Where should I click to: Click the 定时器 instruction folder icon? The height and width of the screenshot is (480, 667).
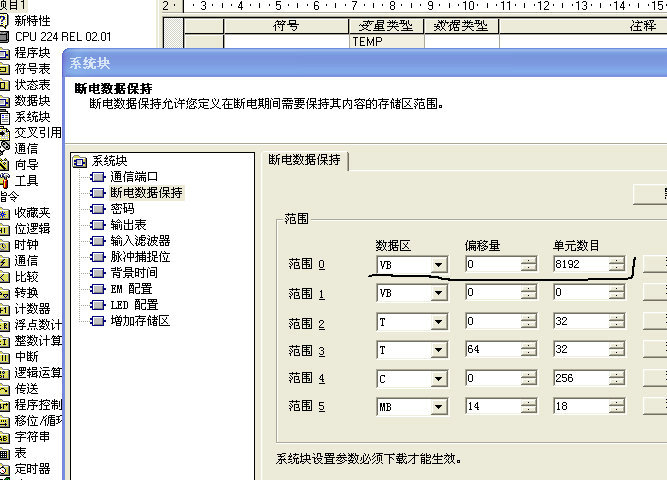5,468
